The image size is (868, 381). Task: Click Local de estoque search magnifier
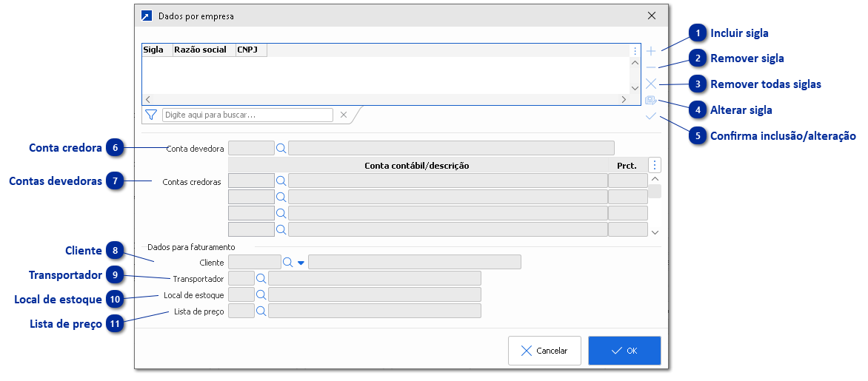(x=261, y=294)
